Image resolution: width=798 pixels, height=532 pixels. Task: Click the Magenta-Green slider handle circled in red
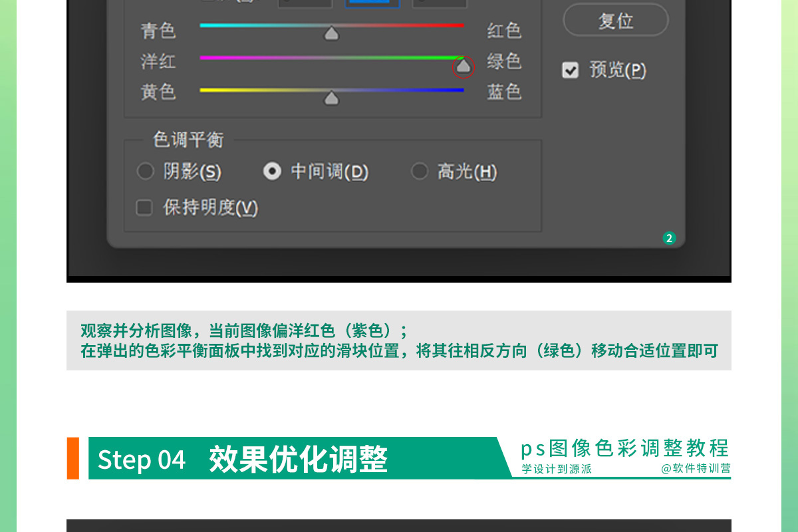point(464,66)
